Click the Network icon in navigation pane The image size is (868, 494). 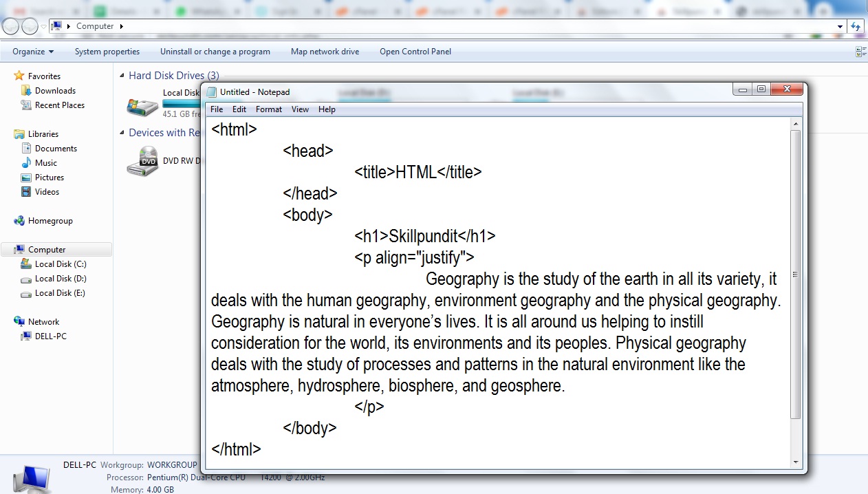pos(19,321)
